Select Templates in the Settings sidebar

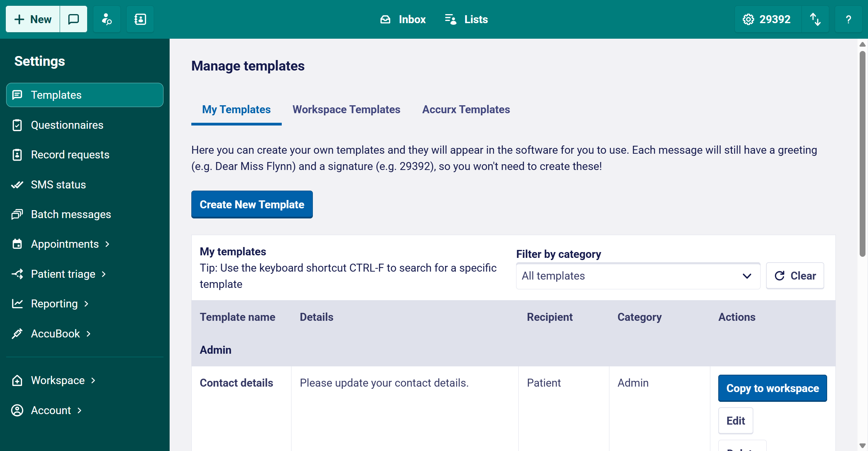(85, 95)
